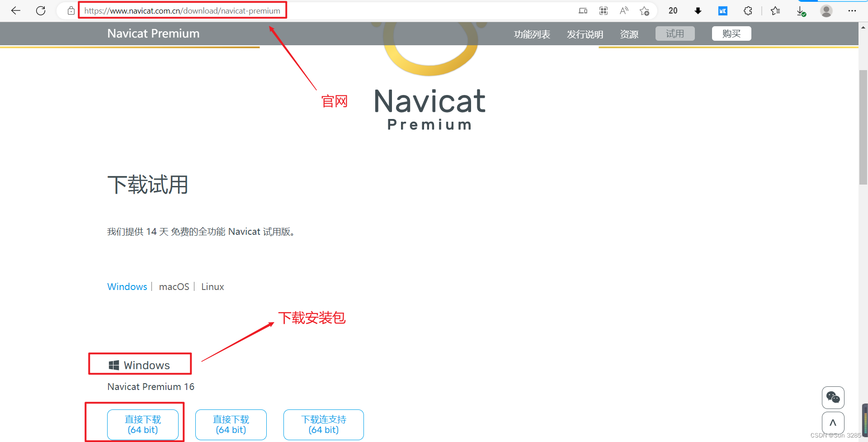
Task: Select the Windows platform tab
Action: coord(127,287)
